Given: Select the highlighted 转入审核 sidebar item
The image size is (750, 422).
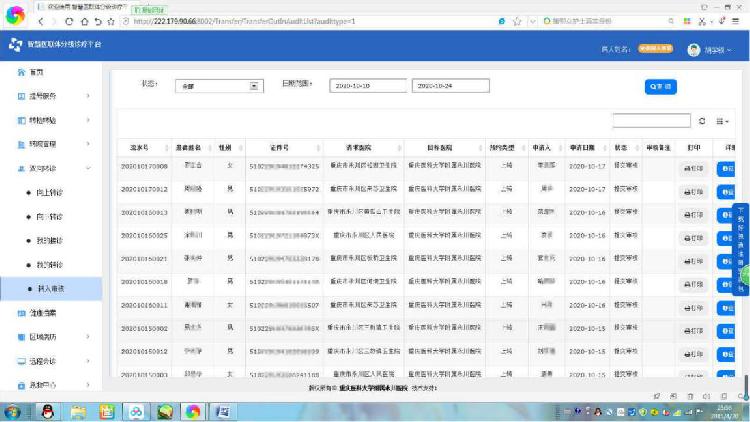Looking at the screenshot, I should point(51,289).
